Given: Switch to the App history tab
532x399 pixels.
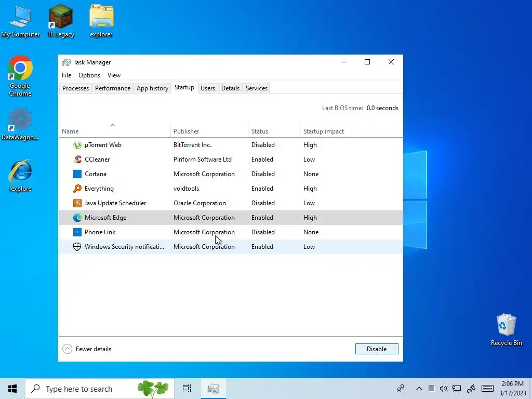Looking at the screenshot, I should click(x=152, y=88).
